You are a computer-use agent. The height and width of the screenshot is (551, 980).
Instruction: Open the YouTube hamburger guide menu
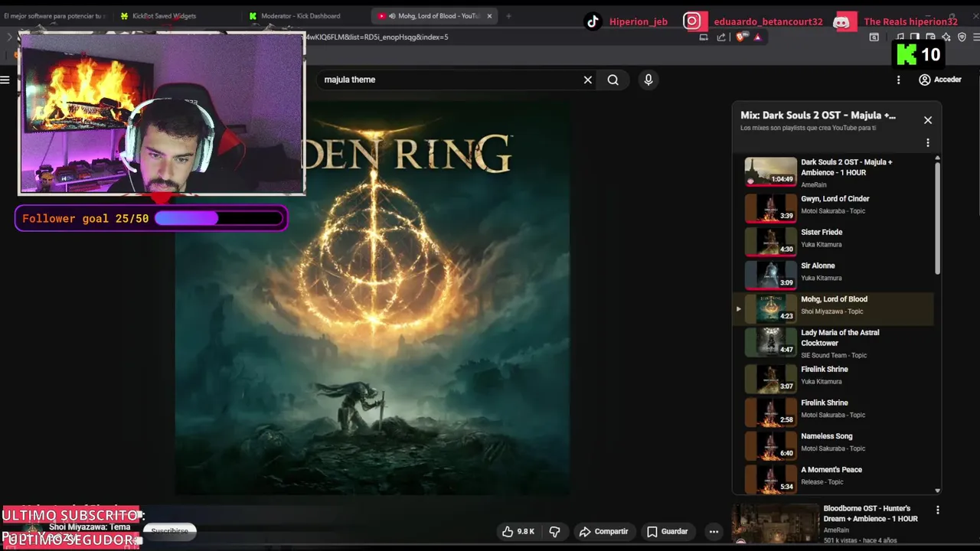click(x=5, y=80)
